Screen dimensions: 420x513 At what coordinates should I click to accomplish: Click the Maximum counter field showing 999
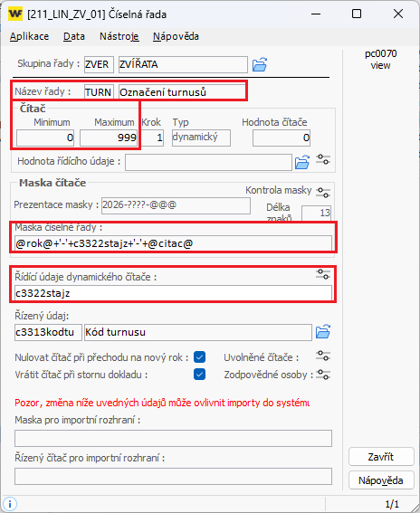(x=109, y=138)
